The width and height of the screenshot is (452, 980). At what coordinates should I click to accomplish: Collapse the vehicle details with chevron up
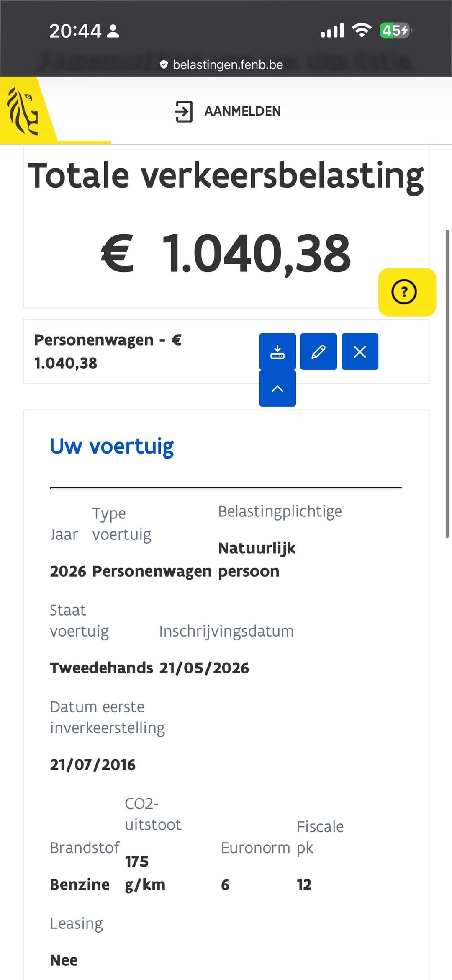[x=277, y=388]
